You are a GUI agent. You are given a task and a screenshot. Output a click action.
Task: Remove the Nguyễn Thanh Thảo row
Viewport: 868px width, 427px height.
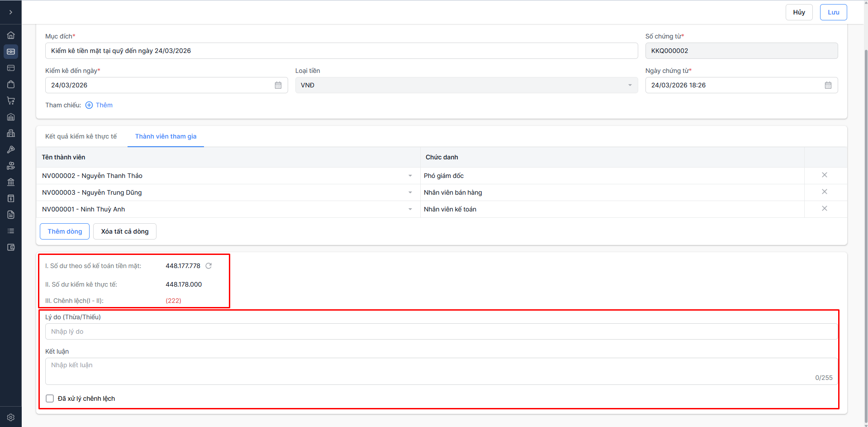825,175
